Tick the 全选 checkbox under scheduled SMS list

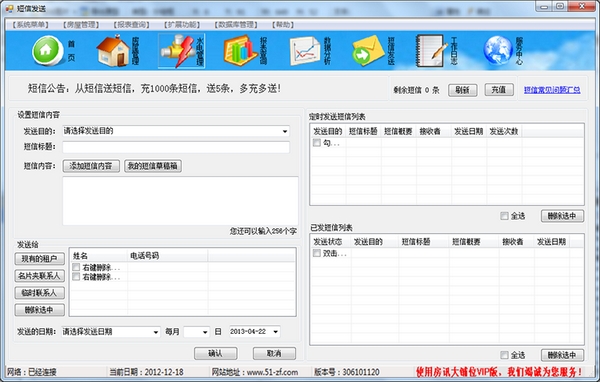[504, 216]
